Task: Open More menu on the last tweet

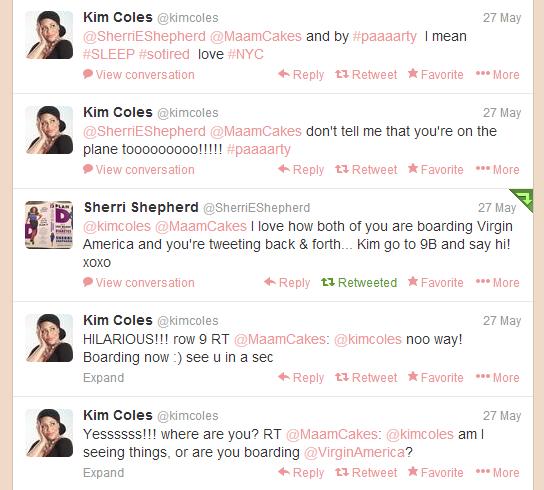Action: [498, 473]
